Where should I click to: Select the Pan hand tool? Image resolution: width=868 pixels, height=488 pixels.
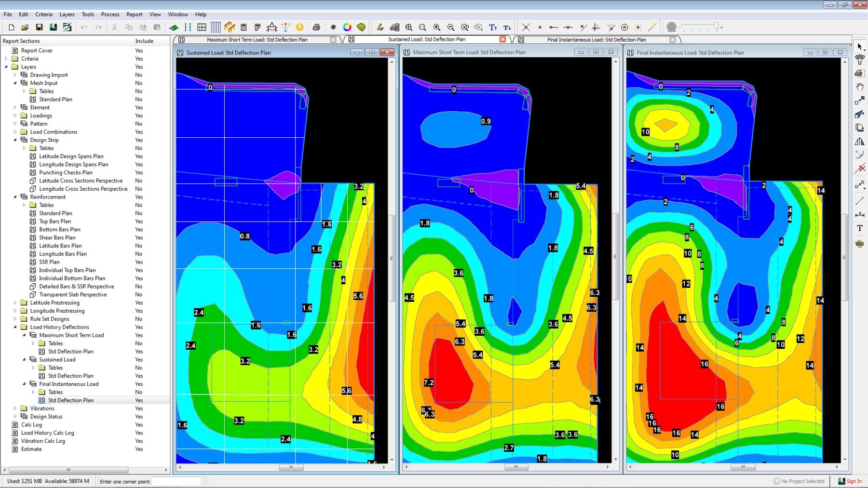click(860, 87)
